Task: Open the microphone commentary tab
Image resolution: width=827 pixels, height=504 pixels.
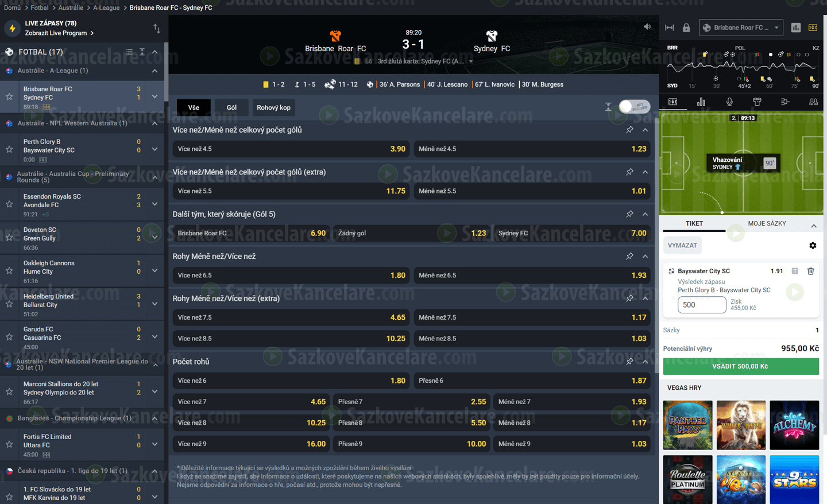Action: pos(729,102)
